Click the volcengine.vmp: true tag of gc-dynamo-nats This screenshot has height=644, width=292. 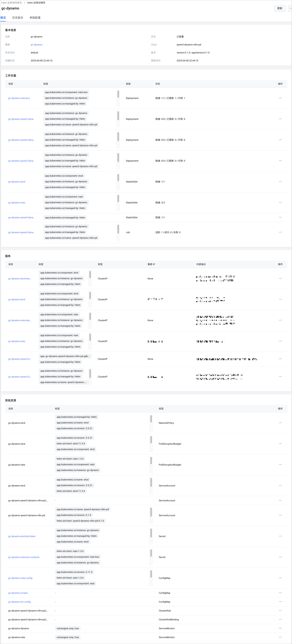68,637
